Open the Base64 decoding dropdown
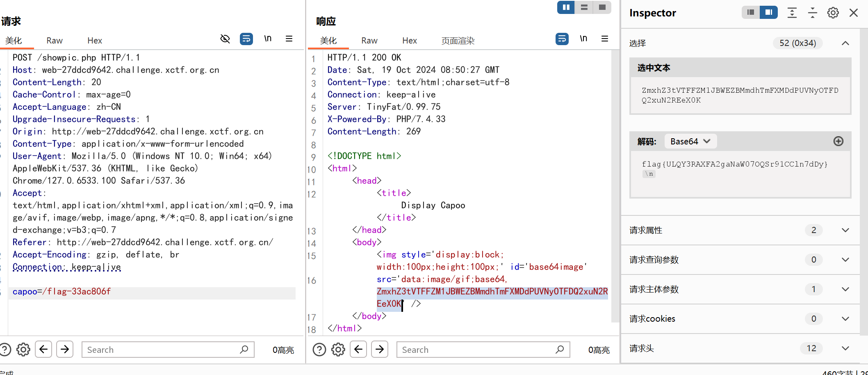Screen dimensions: 868x375 (x=690, y=142)
